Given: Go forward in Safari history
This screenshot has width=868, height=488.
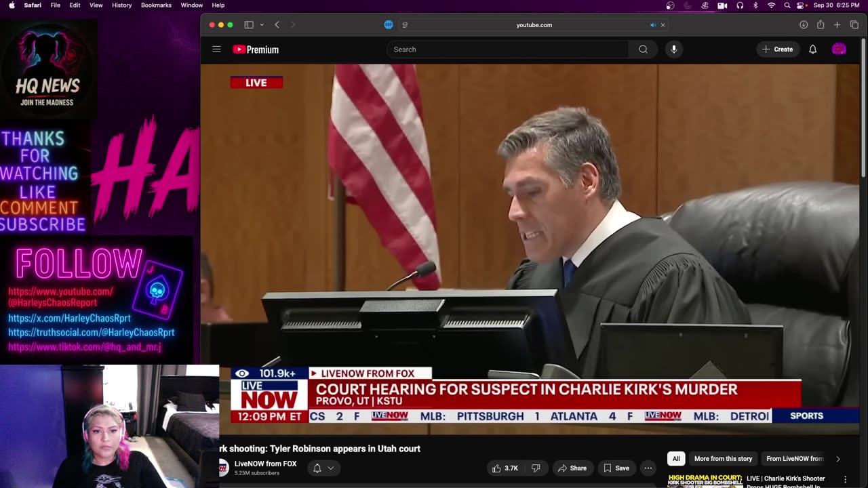Looking at the screenshot, I should [x=293, y=25].
